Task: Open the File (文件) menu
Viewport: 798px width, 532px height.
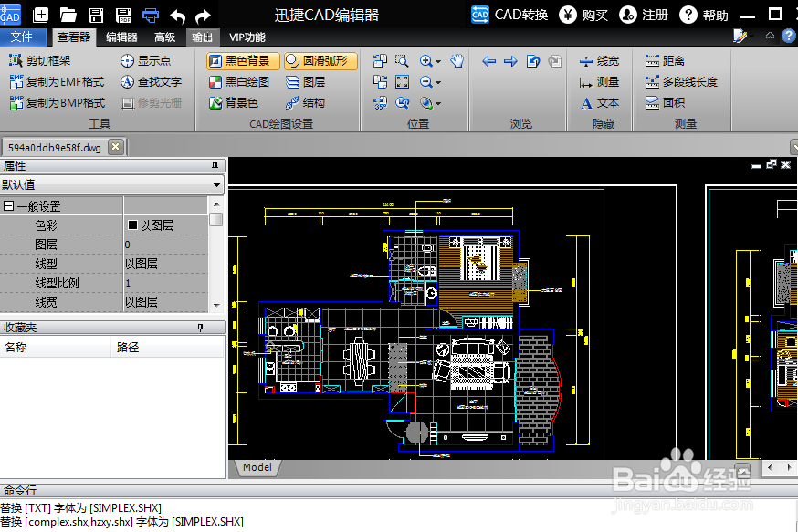Action: tap(22, 37)
